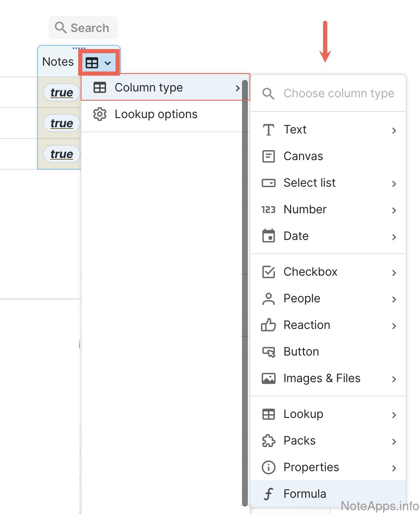The height and width of the screenshot is (514, 420).
Task: Open the Notes column type dropdown
Action: click(x=99, y=63)
